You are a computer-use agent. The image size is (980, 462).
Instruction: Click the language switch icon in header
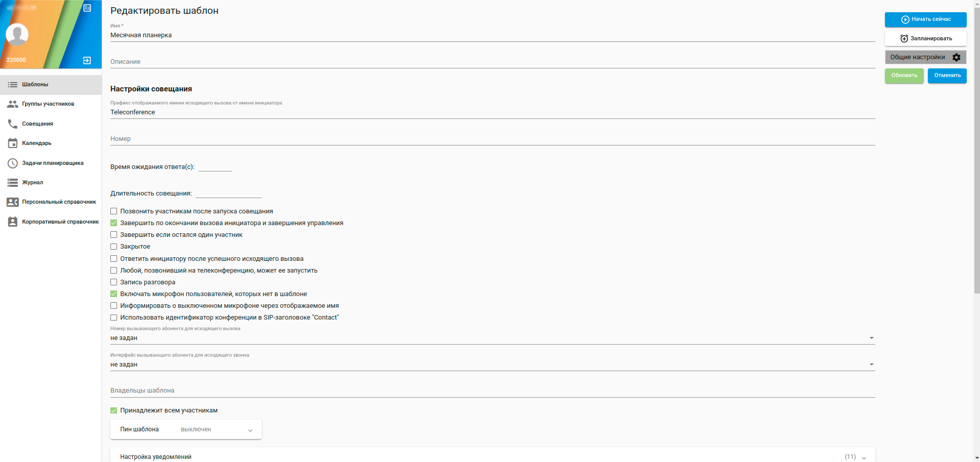pyautogui.click(x=87, y=8)
